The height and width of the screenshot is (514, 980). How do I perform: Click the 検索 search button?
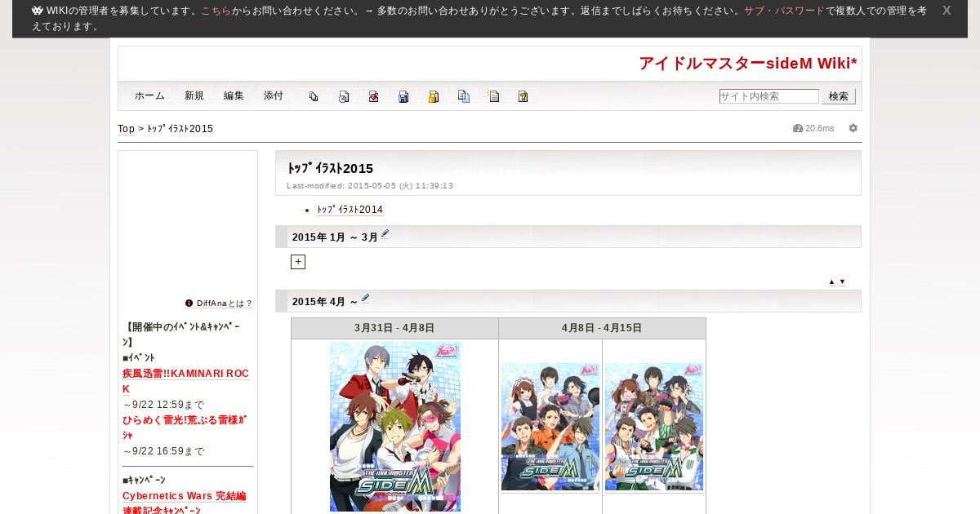(839, 96)
